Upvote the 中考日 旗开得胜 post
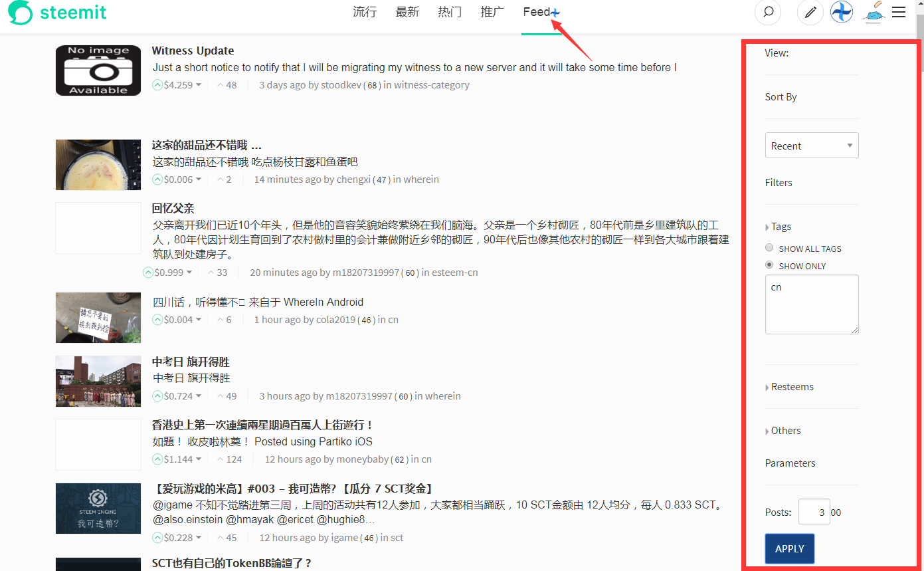 157,396
